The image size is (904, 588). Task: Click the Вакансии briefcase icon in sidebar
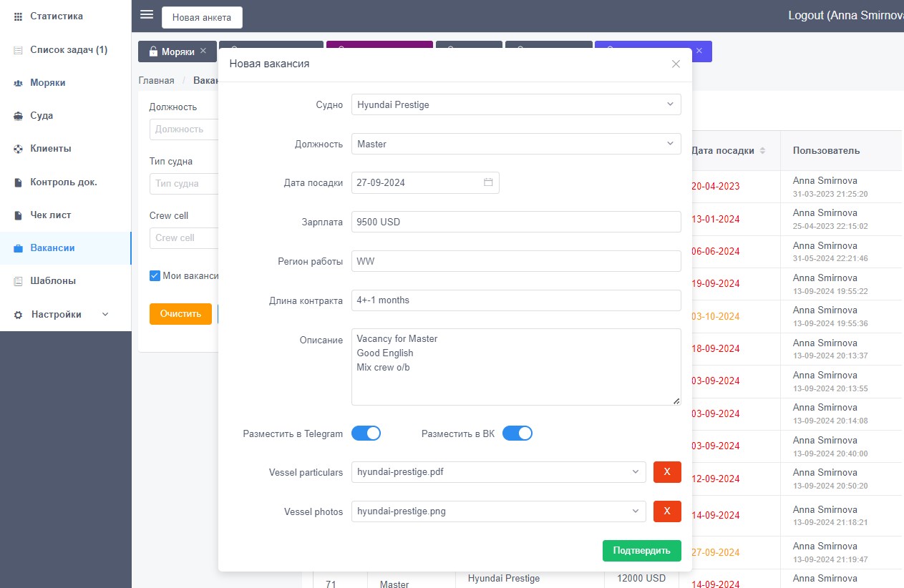point(18,248)
